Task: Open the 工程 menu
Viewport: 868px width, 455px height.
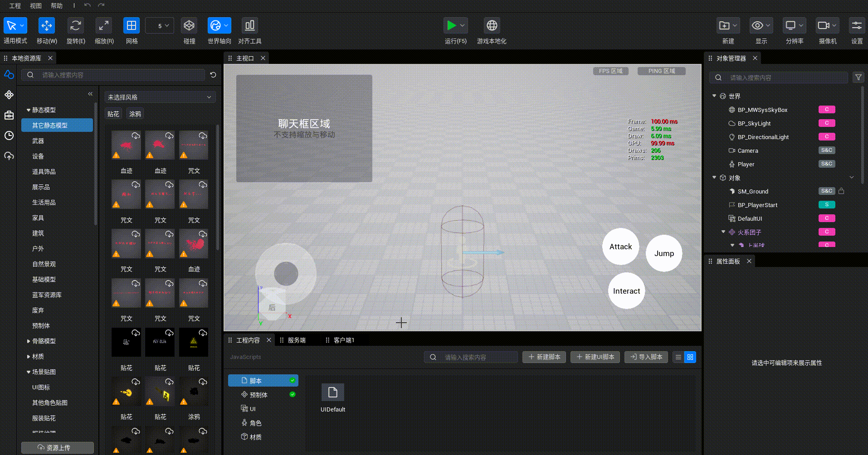Action: (15, 5)
